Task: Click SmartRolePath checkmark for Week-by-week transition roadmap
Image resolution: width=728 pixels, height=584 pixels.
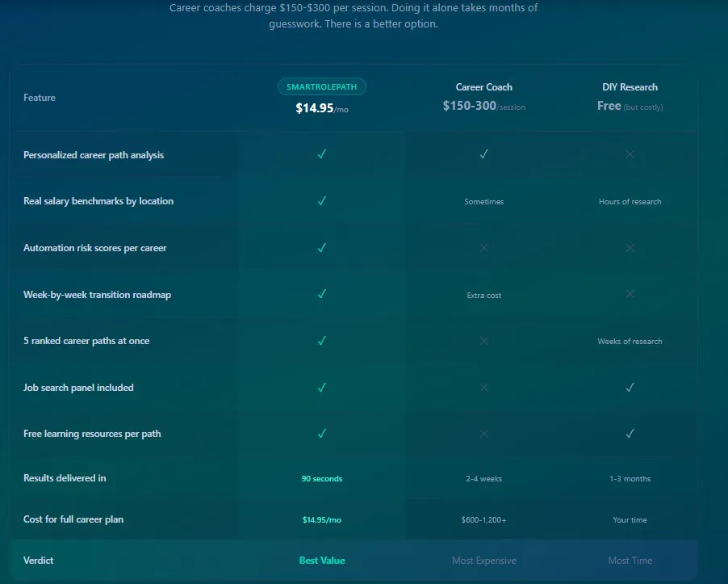Action: click(322, 294)
